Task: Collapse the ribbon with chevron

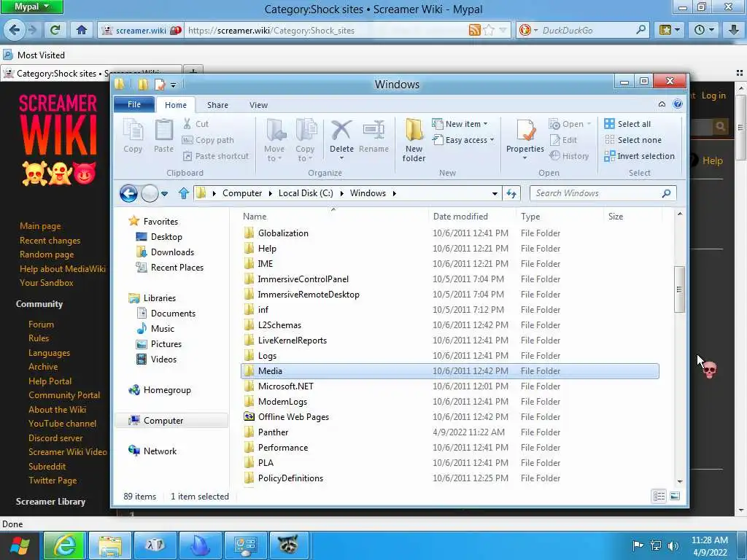Action: 662,104
